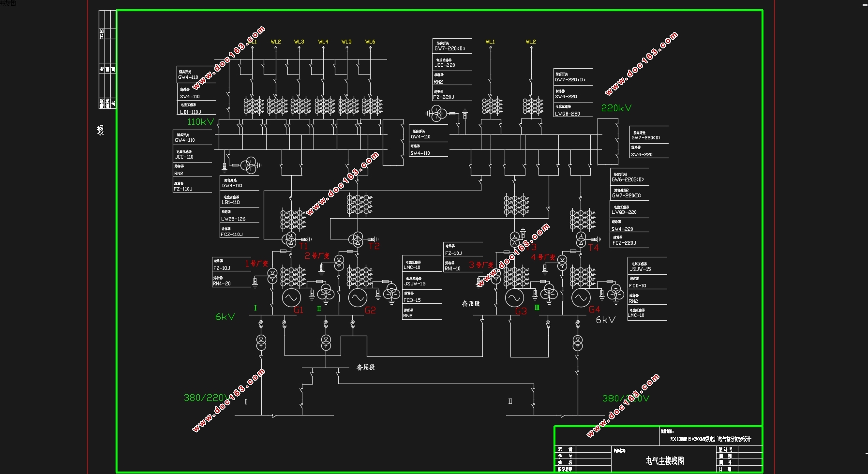Screen dimensions: 868x474
Task: Click the FZ-220J equipment label
Action: [x=444, y=97]
